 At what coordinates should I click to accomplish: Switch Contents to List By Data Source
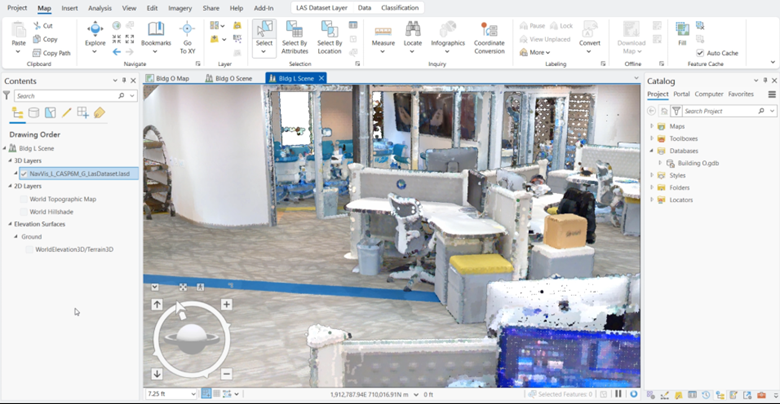coord(33,113)
